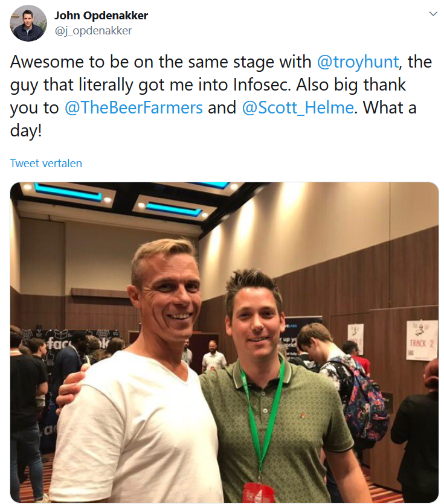Click the blue ceiling light in photo
This screenshot has width=444, height=504.
tap(68, 192)
